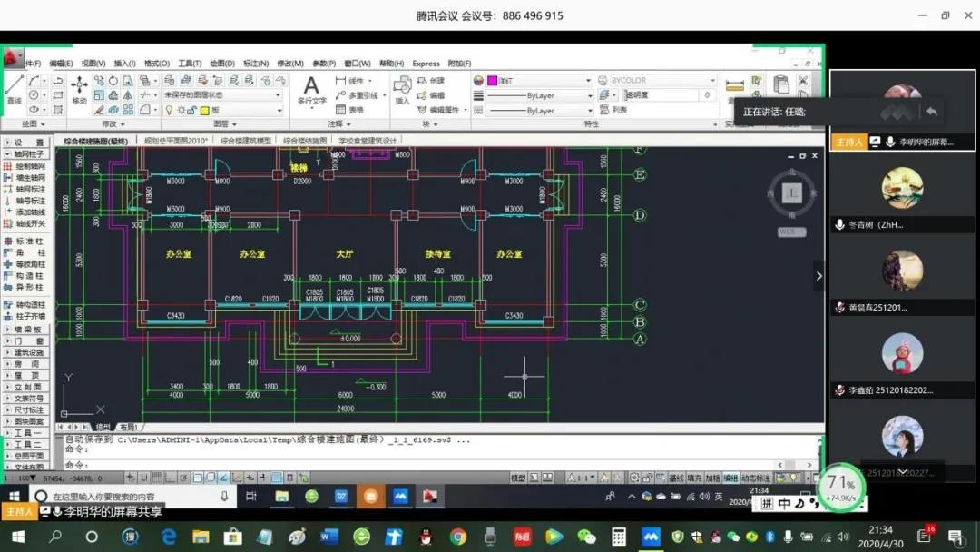This screenshot has height=552, width=980.
Task: Click the 模型 button in status bar
Action: coord(518,478)
